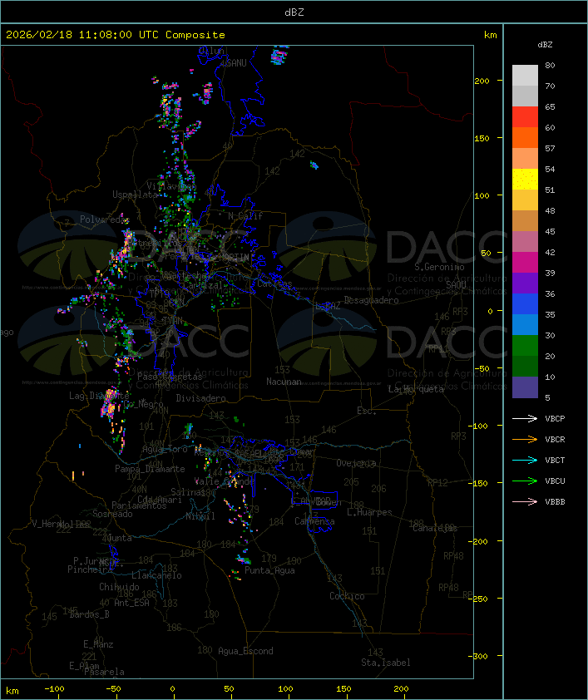Click the Polvaredas map label
Viewport: 588px width, 700px height.
point(102,219)
